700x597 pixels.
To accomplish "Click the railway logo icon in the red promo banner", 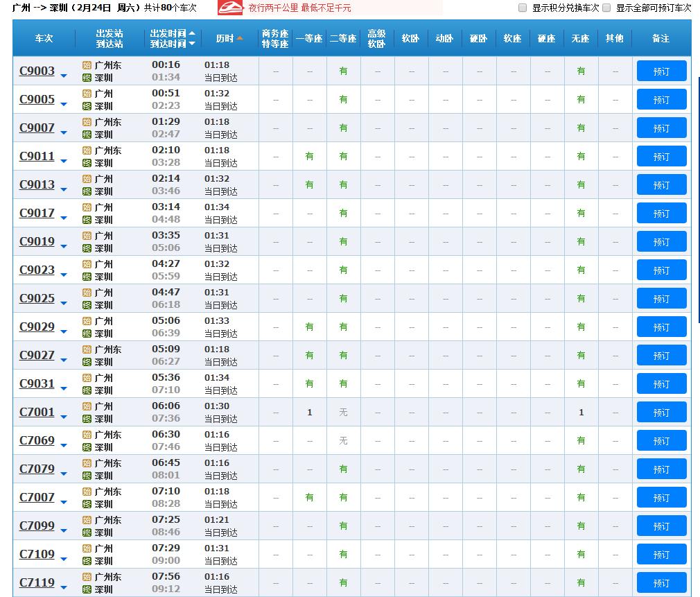I will point(229,8).
